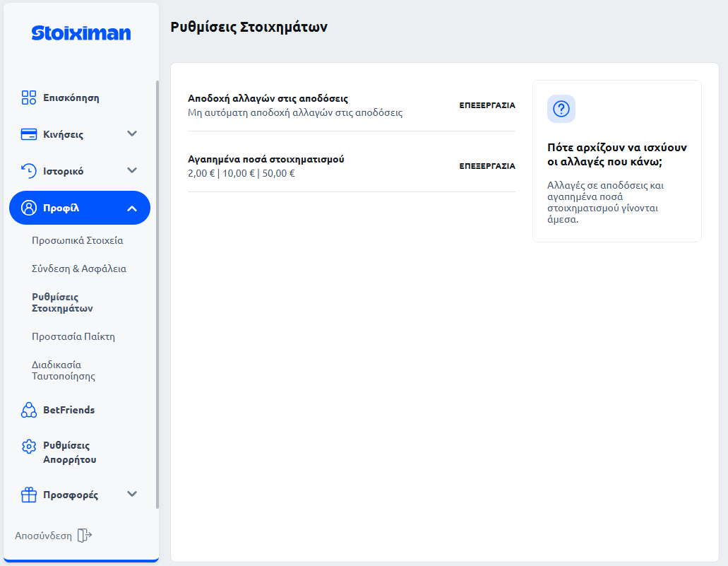Click the Προφίλ user icon

[x=29, y=208]
